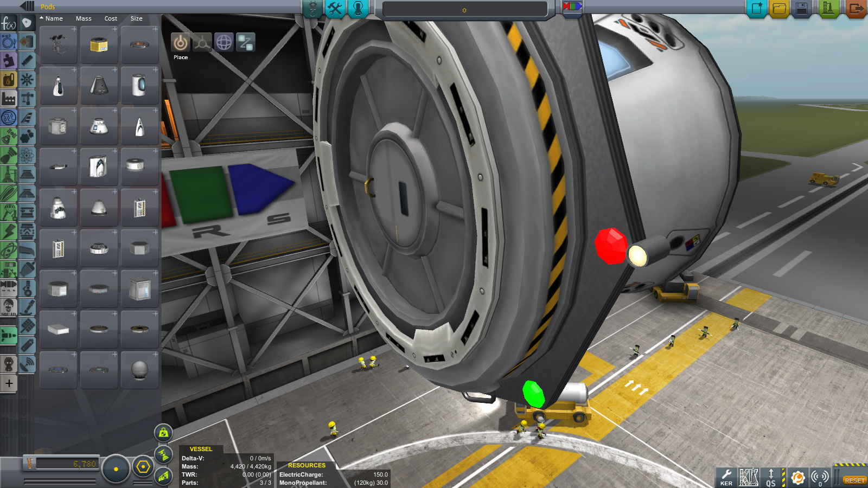
Task: Open the load vessel folder
Action: pyautogui.click(x=779, y=8)
